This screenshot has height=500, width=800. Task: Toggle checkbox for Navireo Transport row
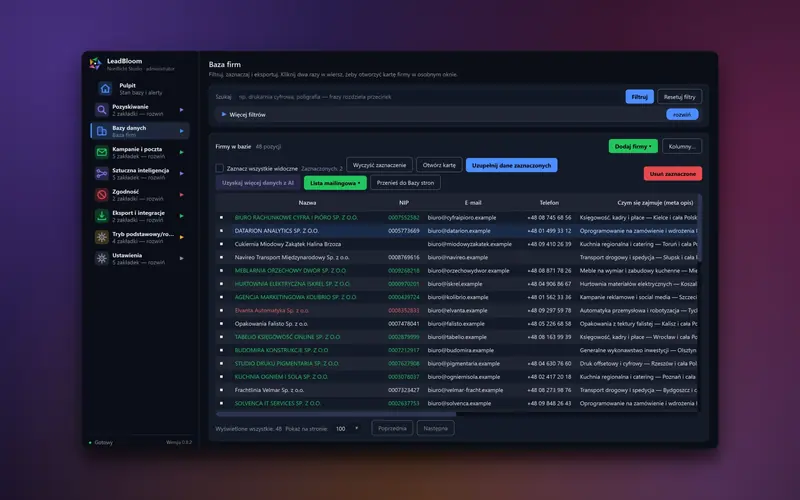pyautogui.click(x=221, y=257)
